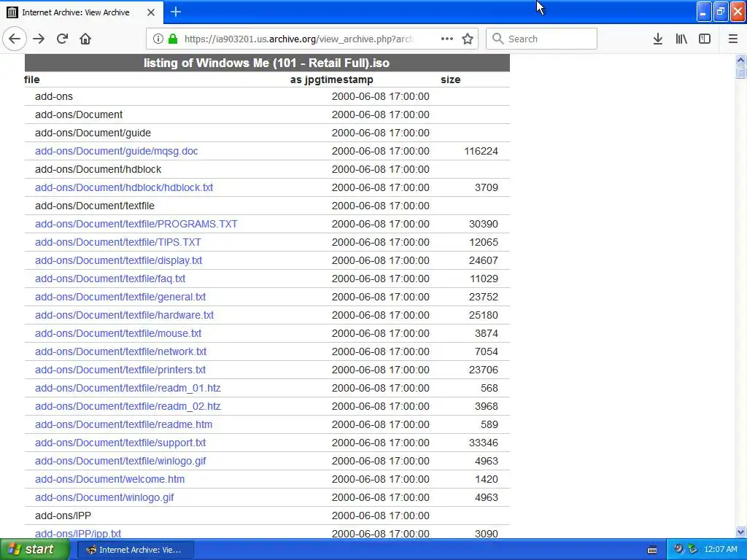Click the taskbar clock showing 12:07 AM
The height and width of the screenshot is (560, 747).
pyautogui.click(x=720, y=550)
